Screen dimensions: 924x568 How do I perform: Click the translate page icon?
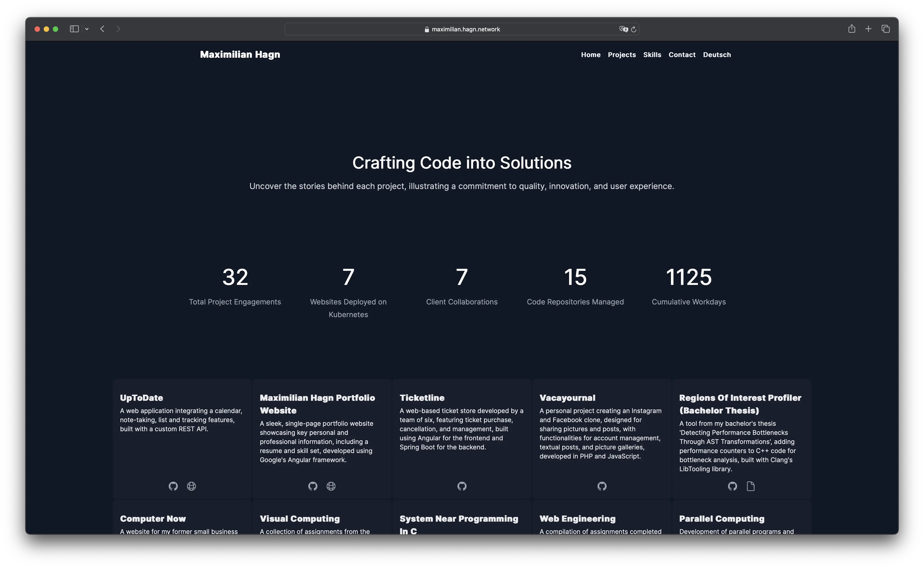(623, 29)
